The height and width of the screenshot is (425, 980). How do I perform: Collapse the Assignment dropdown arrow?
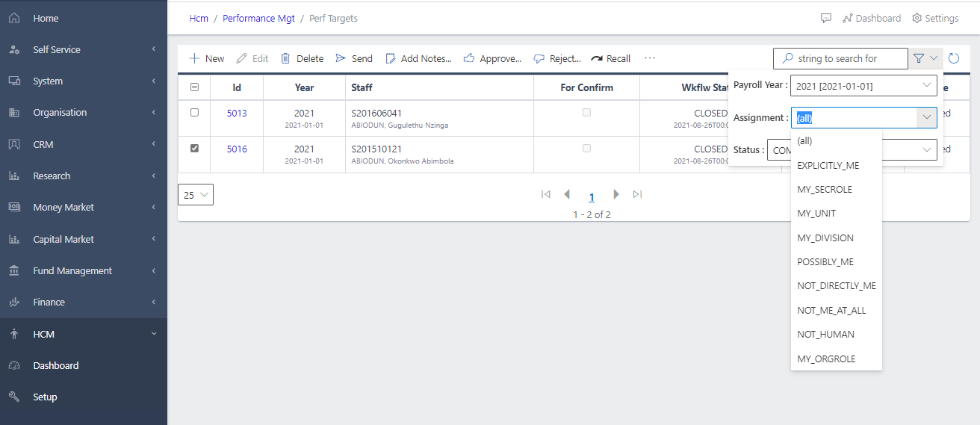(x=926, y=117)
